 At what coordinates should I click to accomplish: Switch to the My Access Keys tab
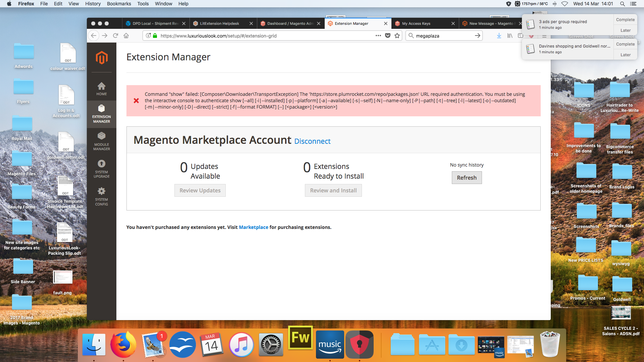[x=417, y=23]
